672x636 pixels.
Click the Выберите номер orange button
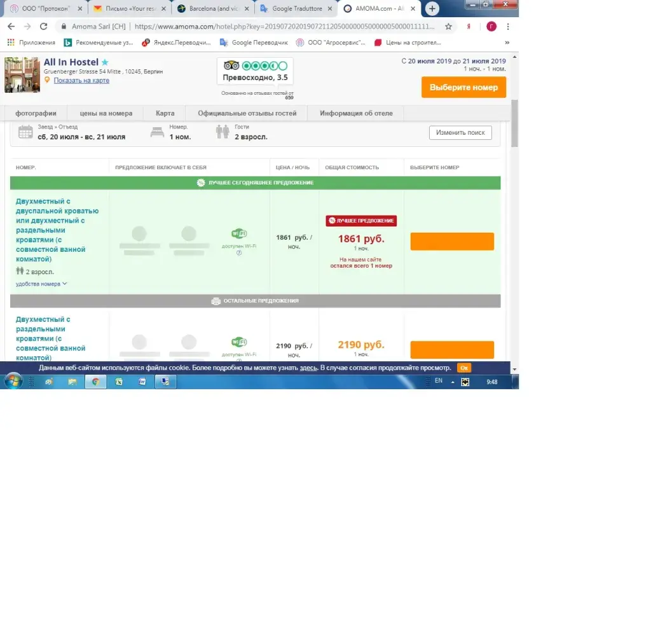point(463,87)
